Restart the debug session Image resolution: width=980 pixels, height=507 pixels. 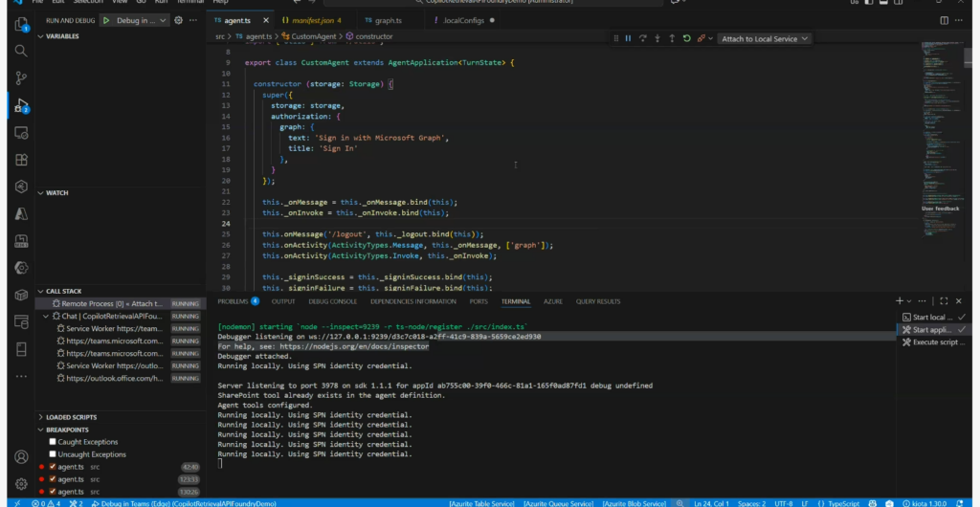[686, 38]
